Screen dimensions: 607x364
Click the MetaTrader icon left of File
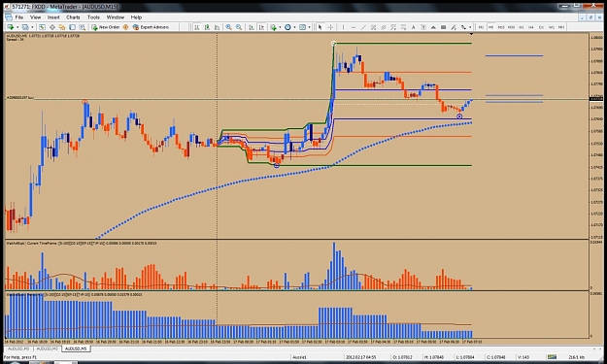pos(9,17)
